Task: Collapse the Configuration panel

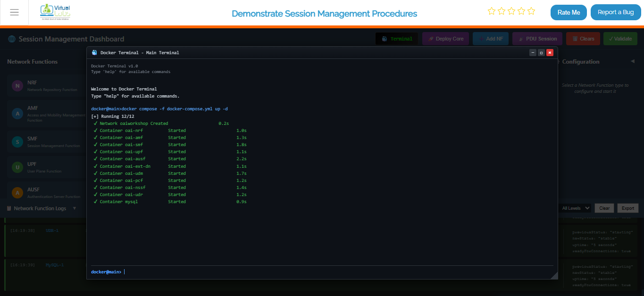Action: click(633, 61)
